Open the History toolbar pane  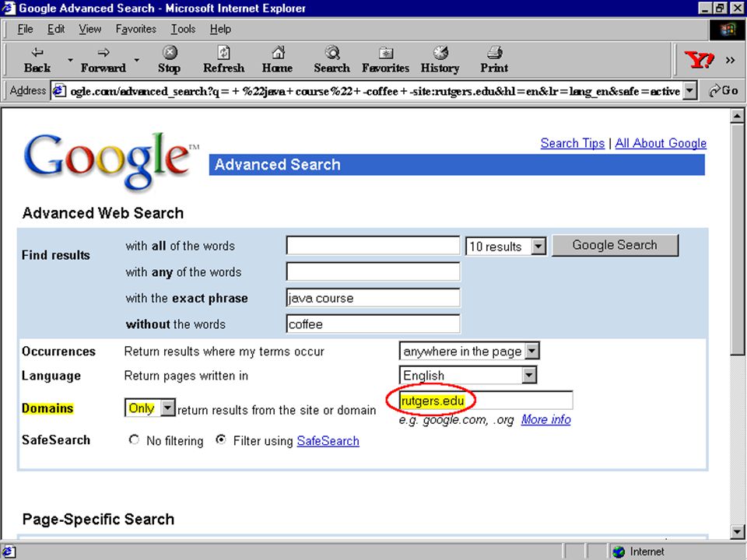pyautogui.click(x=440, y=60)
